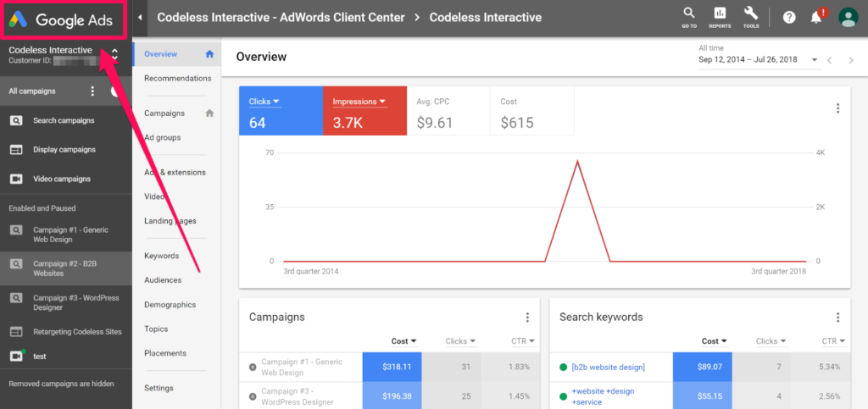Click the Avg. CPC metric tile
This screenshot has width=868, height=409.
pyautogui.click(x=448, y=111)
